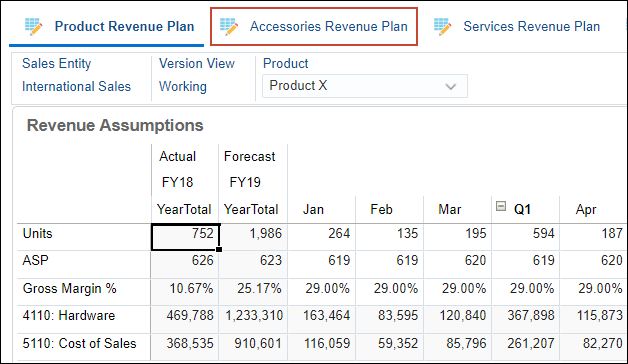Select the ASP FY19 cell 623
This screenshot has height=364, width=628.
(254, 264)
